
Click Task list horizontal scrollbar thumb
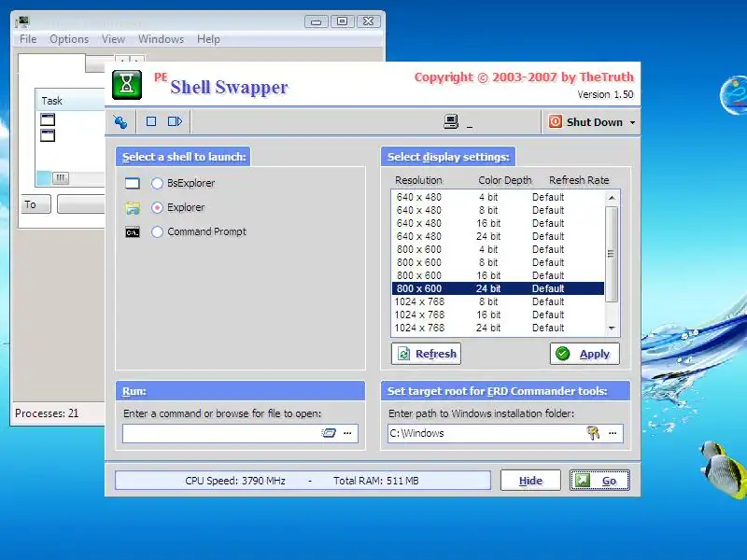[x=60, y=177]
